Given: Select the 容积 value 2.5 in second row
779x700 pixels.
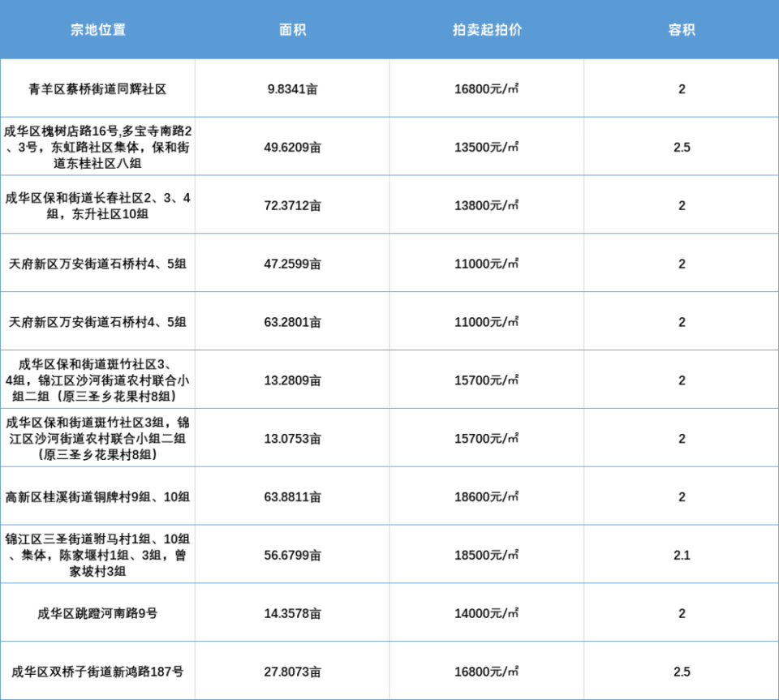Looking at the screenshot, I should (x=682, y=147).
